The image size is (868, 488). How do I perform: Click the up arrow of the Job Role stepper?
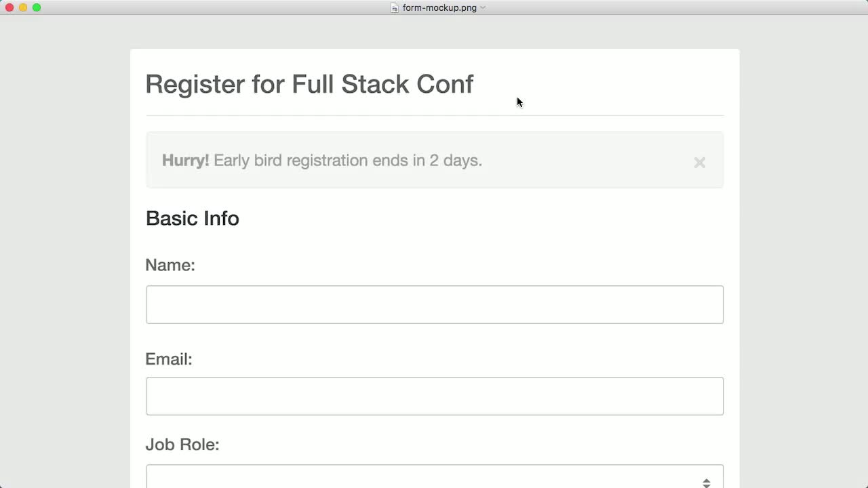(706, 479)
